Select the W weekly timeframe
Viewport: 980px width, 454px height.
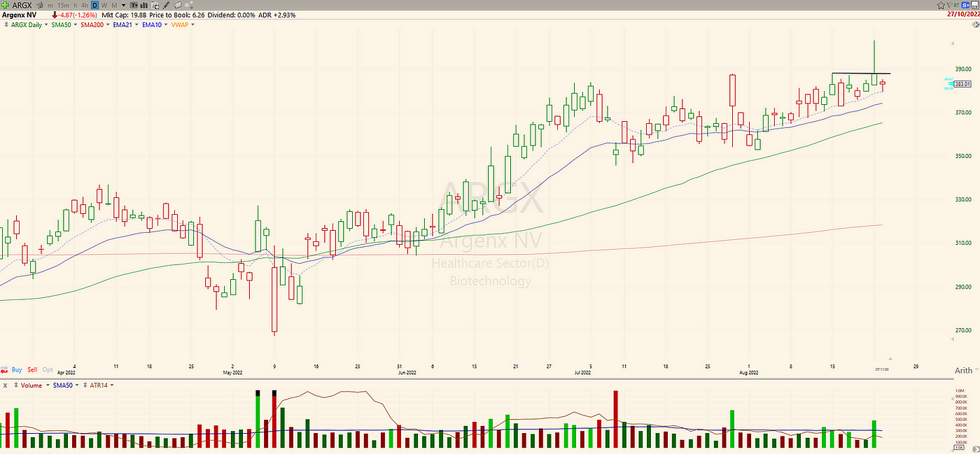104,6
